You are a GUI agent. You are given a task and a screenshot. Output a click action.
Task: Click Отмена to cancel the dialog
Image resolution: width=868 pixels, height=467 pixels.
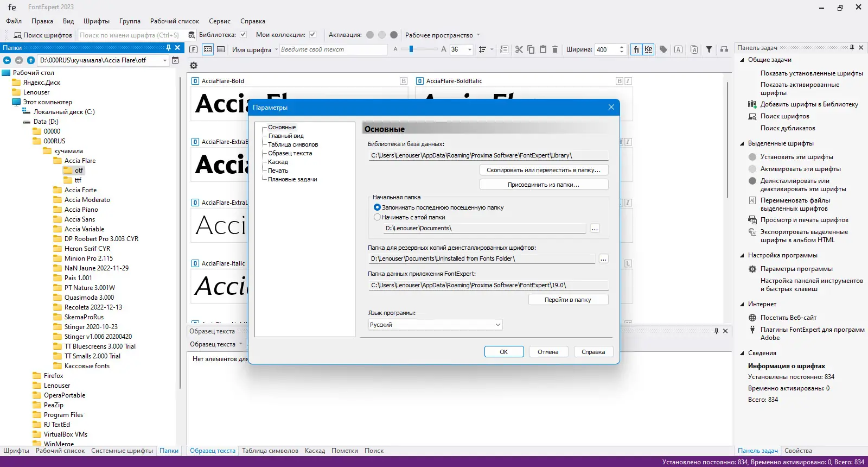tap(548, 352)
